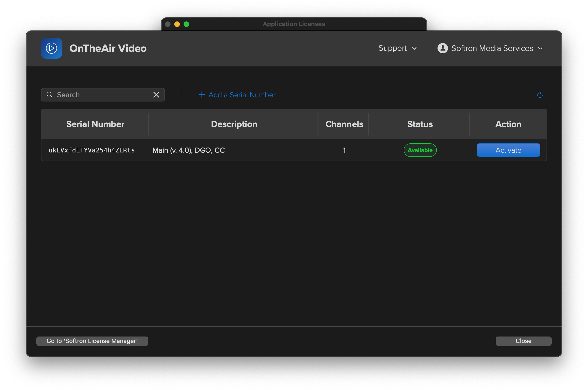The image size is (588, 391).
Task: Click the user account avatar icon
Action: pos(442,48)
